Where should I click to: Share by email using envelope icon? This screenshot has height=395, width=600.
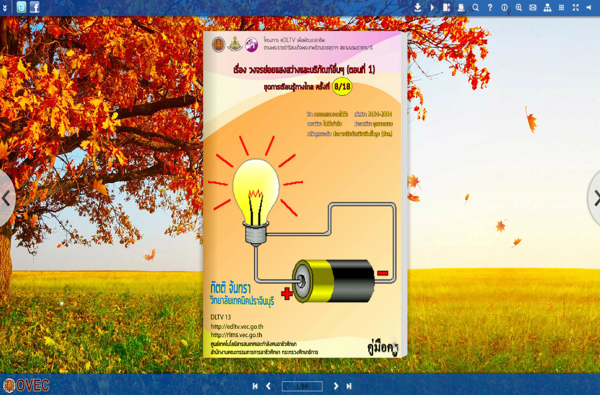533,7
